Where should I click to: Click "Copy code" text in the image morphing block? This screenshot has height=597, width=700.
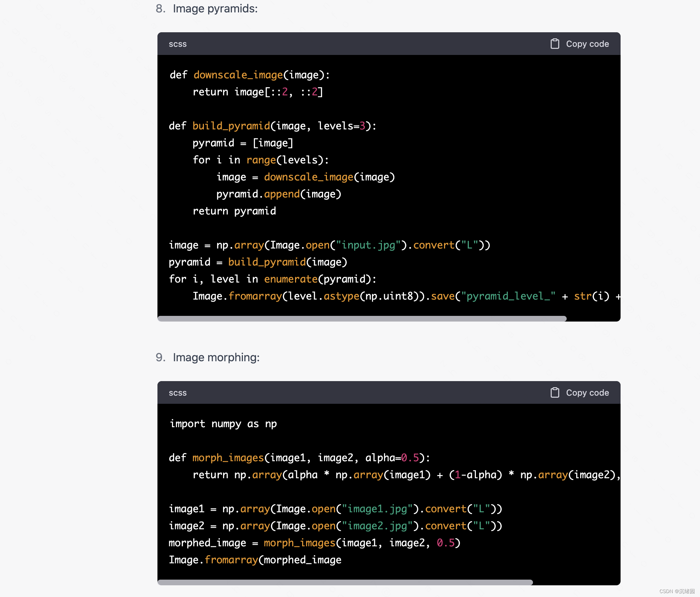pos(587,393)
